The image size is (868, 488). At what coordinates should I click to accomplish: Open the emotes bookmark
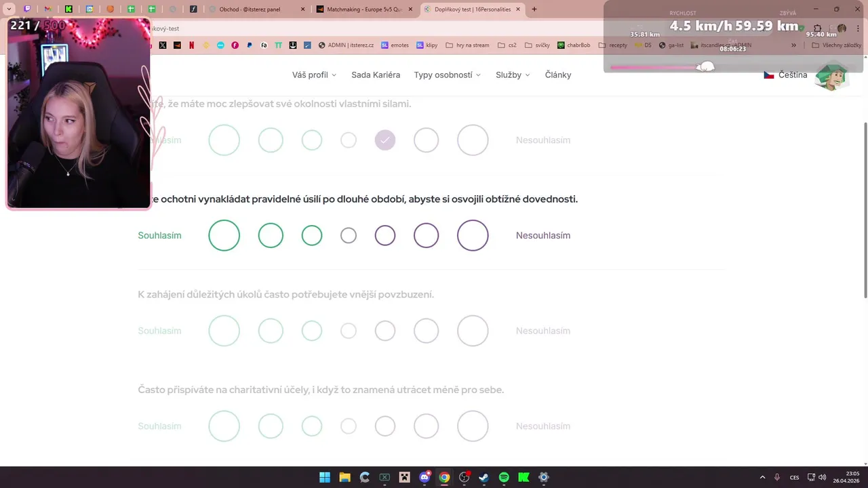(x=395, y=45)
